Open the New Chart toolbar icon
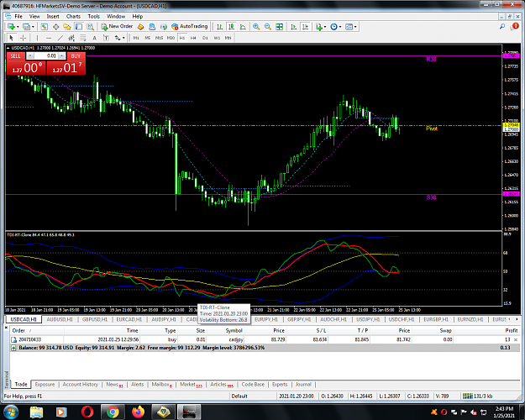 coord(12,26)
